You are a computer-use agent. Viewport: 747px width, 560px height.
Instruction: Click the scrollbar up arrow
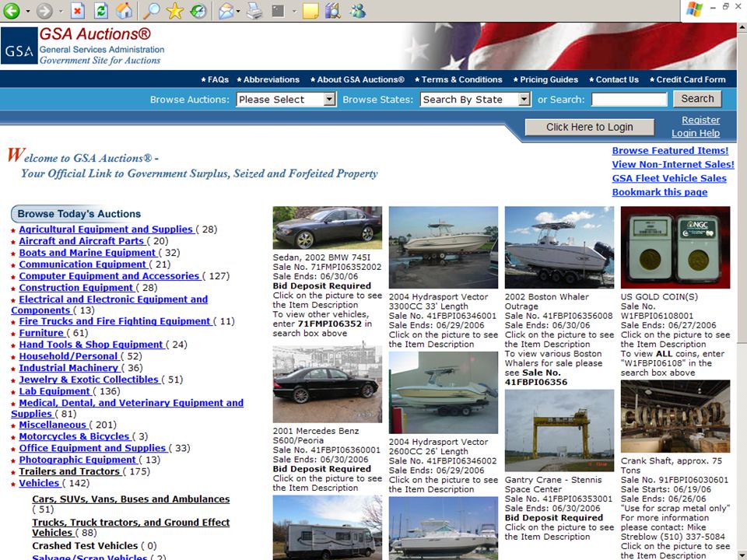click(742, 28)
